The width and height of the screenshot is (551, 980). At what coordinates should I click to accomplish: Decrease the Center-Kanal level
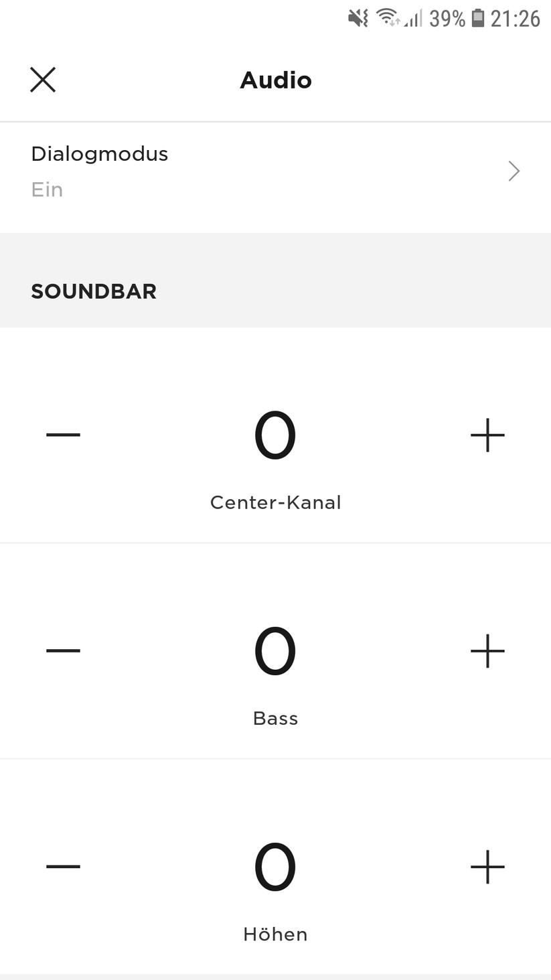(63, 435)
